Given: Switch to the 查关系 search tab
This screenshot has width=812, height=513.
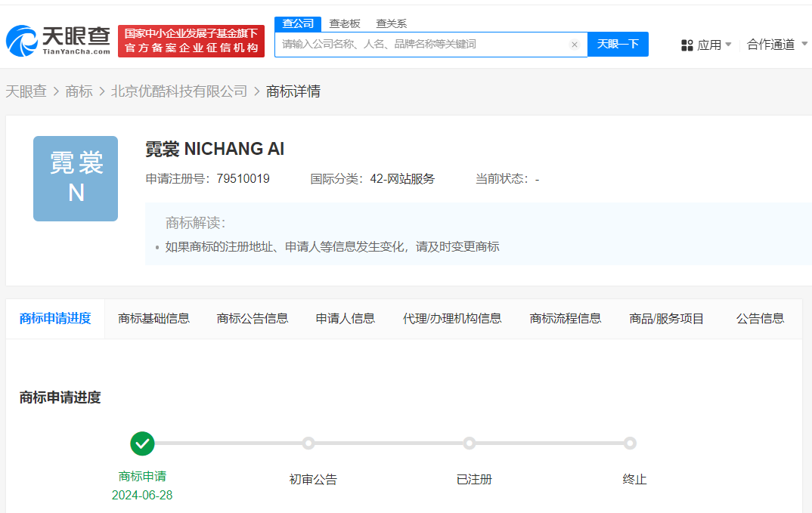Looking at the screenshot, I should [391, 23].
